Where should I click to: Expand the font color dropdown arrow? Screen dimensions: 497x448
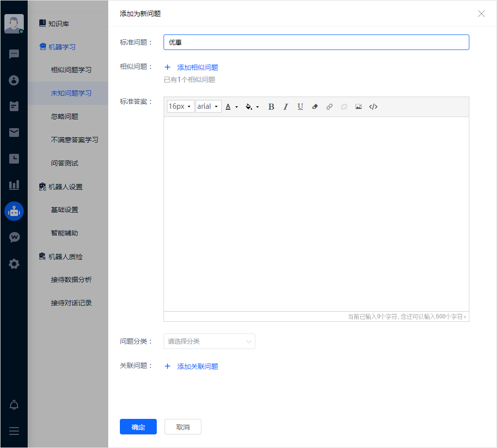(x=236, y=107)
